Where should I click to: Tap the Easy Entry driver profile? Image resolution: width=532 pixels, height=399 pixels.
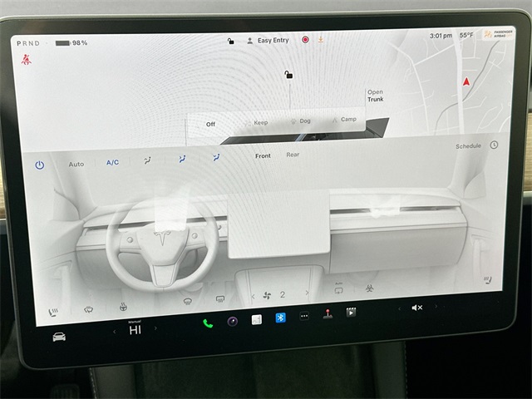tap(268, 41)
